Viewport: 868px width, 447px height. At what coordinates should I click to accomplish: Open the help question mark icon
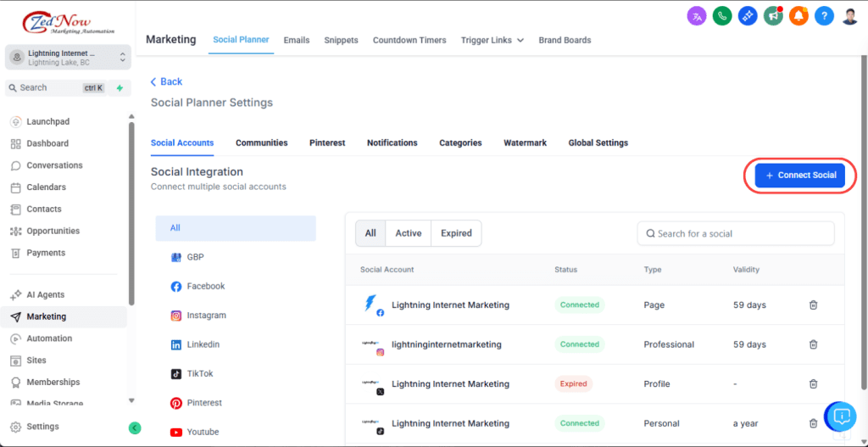[824, 16]
